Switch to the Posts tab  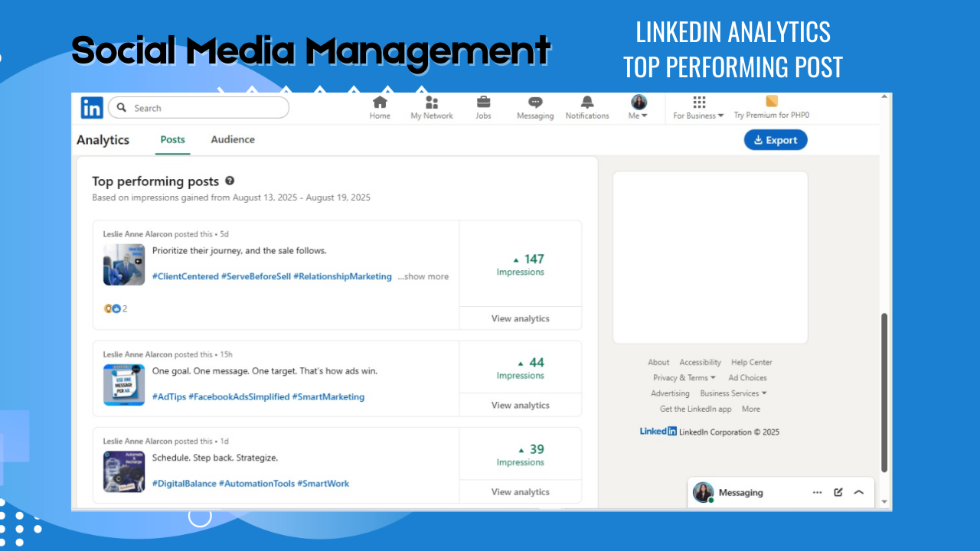pos(172,140)
